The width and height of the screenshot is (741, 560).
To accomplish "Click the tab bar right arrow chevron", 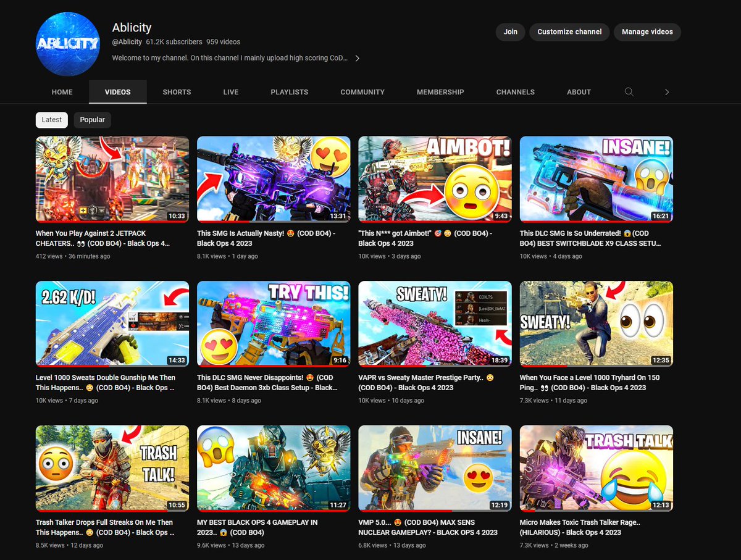I will (666, 92).
